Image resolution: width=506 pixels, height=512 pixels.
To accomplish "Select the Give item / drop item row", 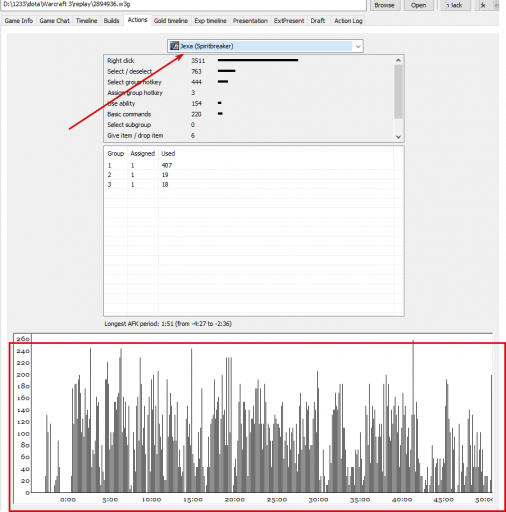I will (x=249, y=135).
